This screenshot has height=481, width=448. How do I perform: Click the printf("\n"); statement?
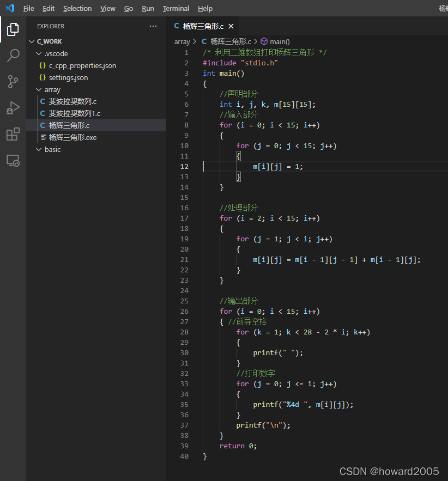point(263,425)
